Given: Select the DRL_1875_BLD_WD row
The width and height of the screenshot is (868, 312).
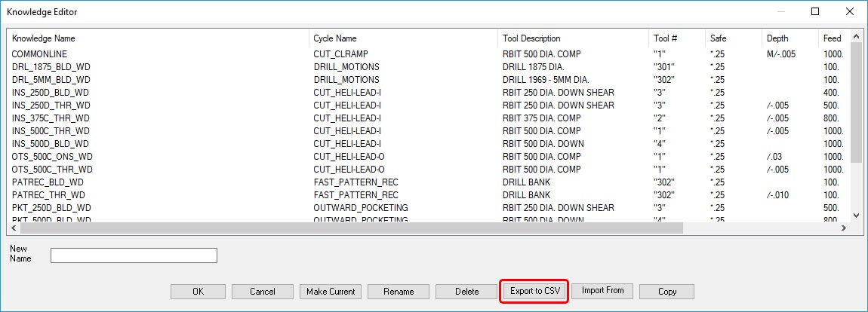Looking at the screenshot, I should (51, 67).
